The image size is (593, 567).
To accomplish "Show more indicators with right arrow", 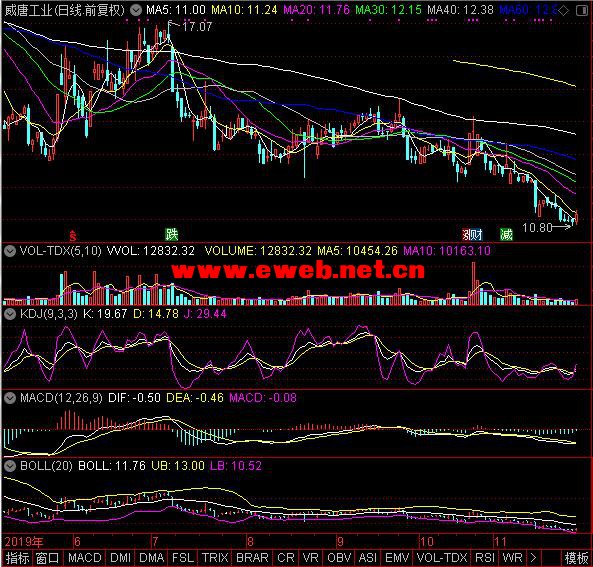I will (x=533, y=558).
